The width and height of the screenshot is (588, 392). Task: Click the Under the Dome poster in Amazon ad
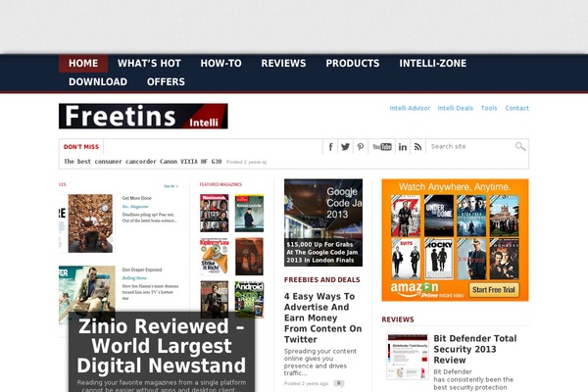pyautogui.click(x=439, y=216)
